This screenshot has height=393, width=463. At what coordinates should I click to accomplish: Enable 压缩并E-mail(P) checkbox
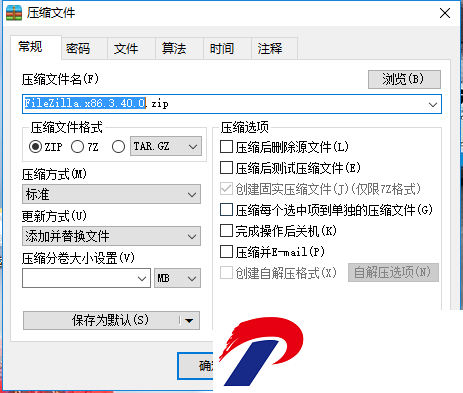point(226,252)
